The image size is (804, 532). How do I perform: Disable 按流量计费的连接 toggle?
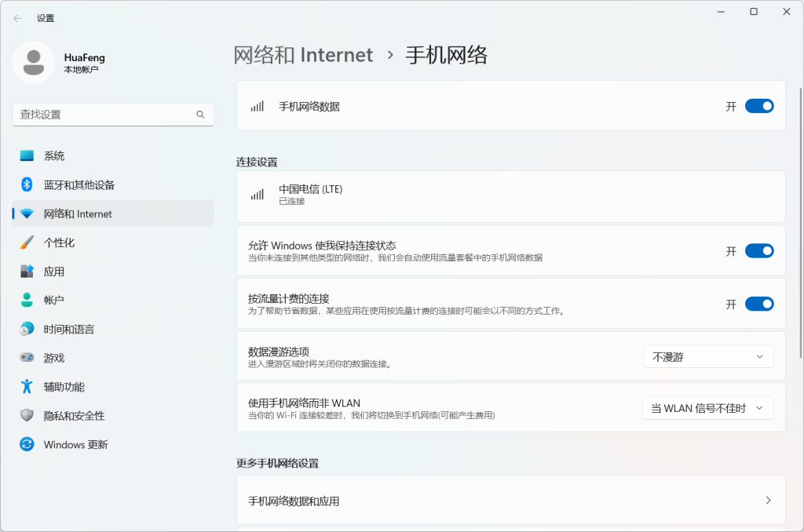pos(758,304)
